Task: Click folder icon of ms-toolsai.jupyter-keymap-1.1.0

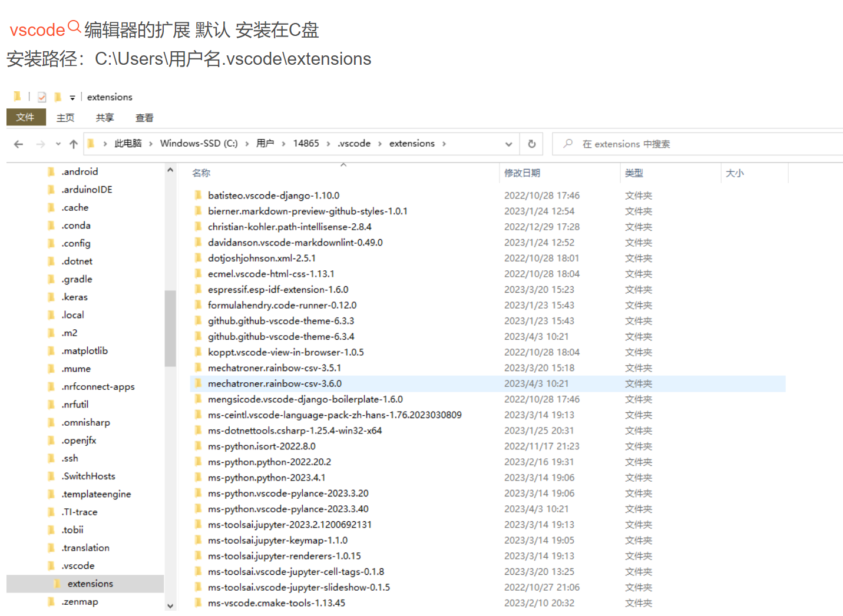Action: [199, 539]
